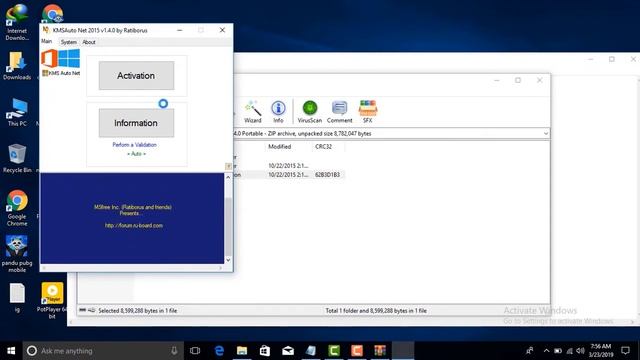Open the Downloads desktop shortcut

tap(17, 66)
